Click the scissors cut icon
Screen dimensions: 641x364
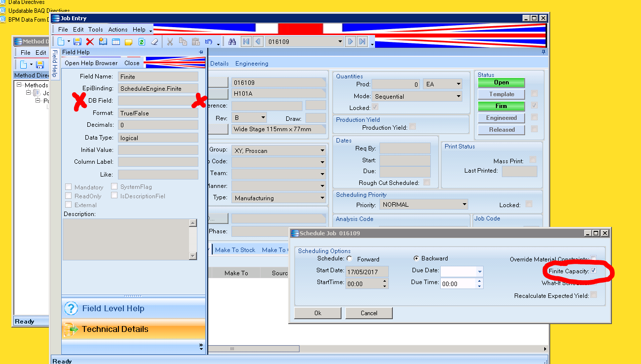point(170,42)
